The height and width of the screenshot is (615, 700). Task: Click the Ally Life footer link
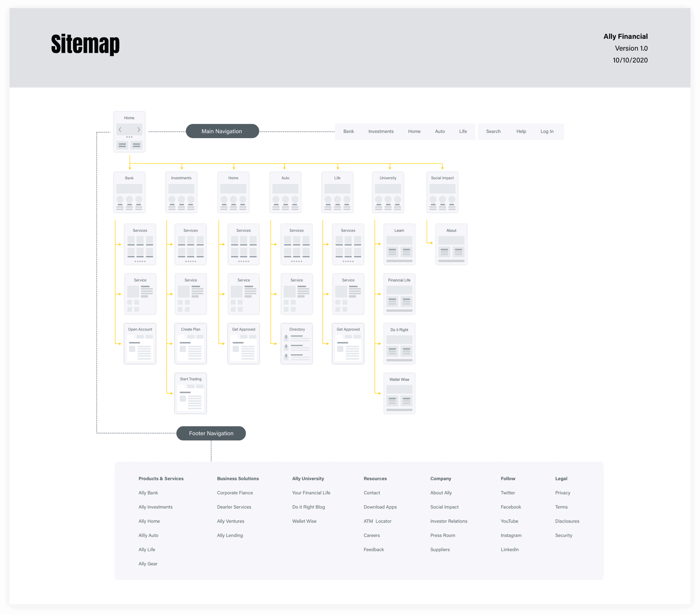[147, 549]
